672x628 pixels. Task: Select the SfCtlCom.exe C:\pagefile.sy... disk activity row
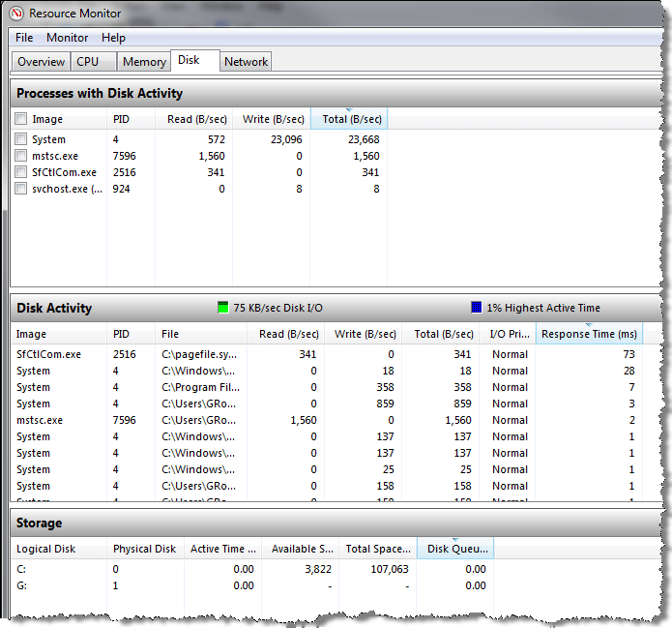point(327,354)
